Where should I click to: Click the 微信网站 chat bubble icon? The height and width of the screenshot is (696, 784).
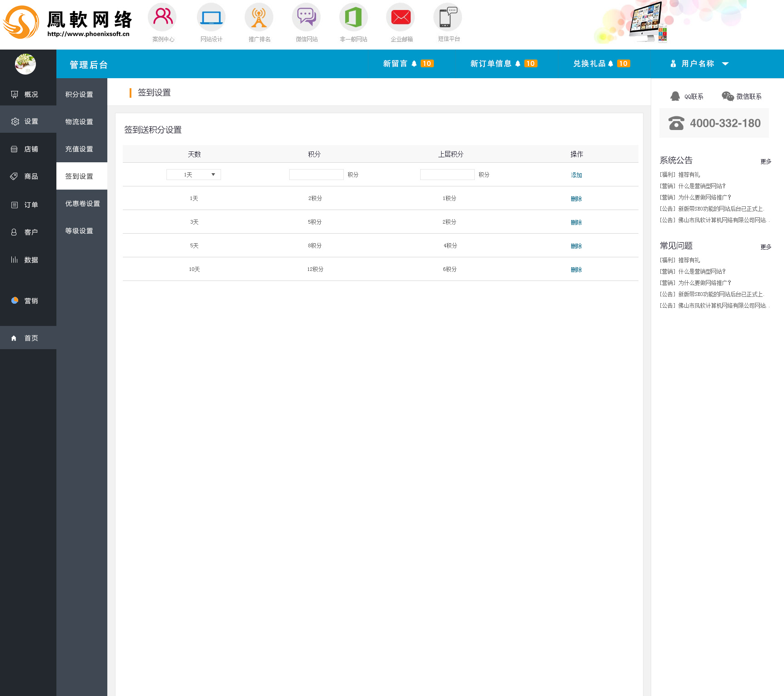click(306, 18)
